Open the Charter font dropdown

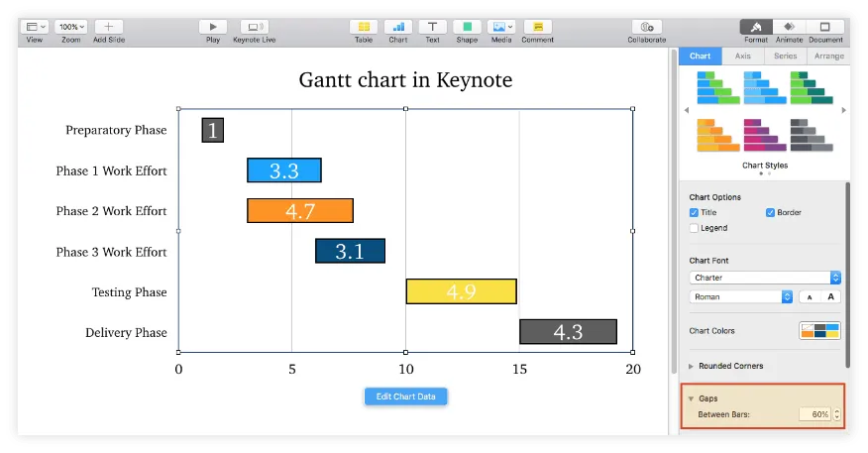coord(765,278)
